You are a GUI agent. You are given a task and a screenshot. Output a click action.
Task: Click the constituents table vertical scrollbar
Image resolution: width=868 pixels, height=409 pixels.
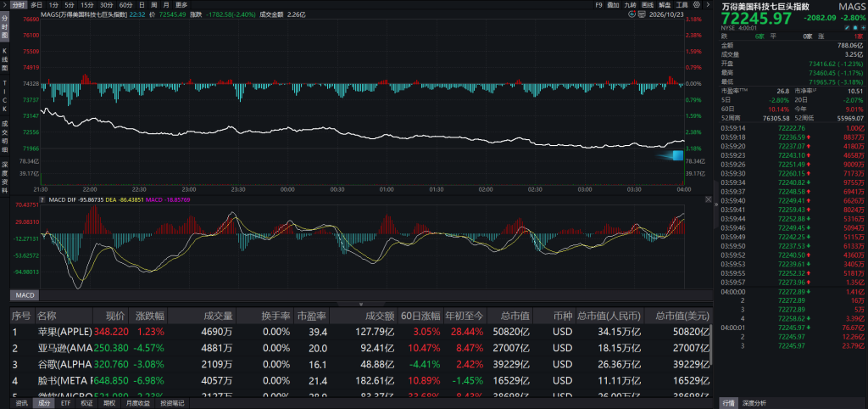click(711, 345)
